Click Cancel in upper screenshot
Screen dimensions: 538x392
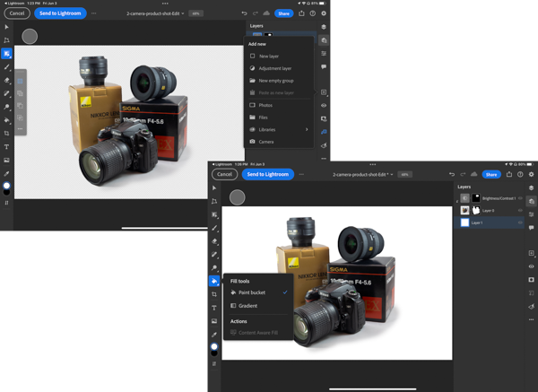point(17,13)
